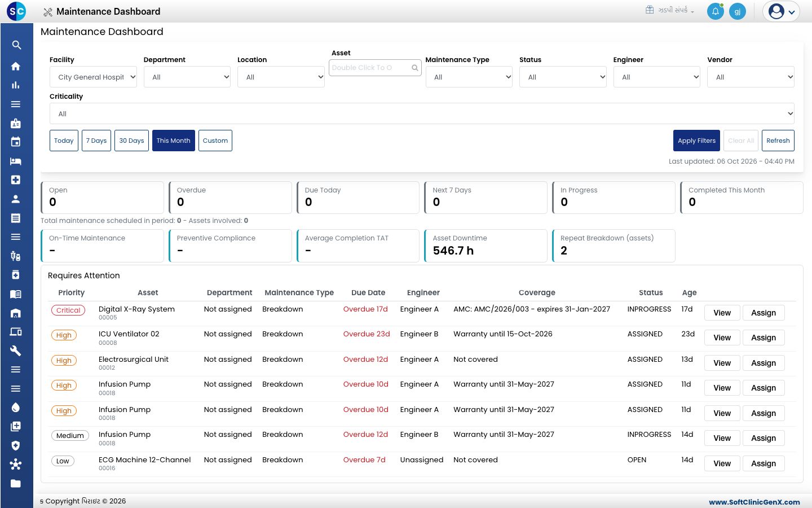Open the bar chart analytics sidebar icon

coord(16,85)
